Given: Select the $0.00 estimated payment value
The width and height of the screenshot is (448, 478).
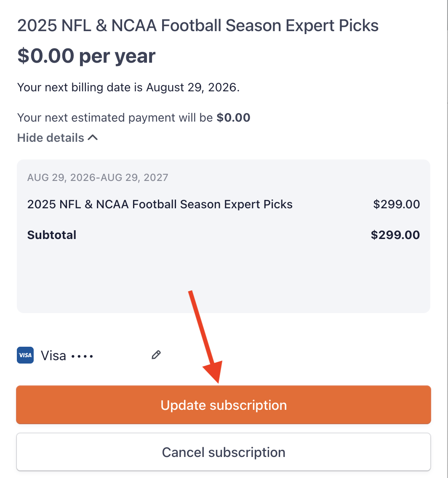Looking at the screenshot, I should click(233, 117).
